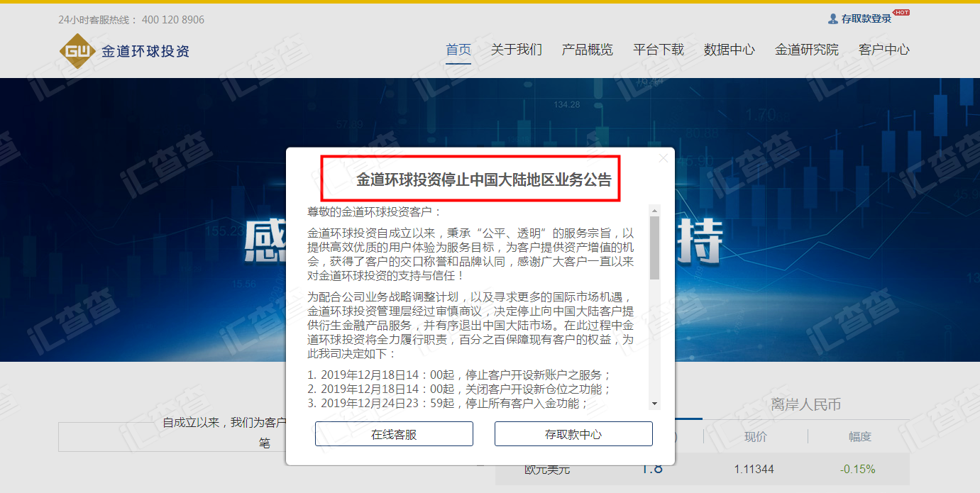980x493 pixels.
Task: Open 平台下载 navigation menu
Action: tap(659, 50)
